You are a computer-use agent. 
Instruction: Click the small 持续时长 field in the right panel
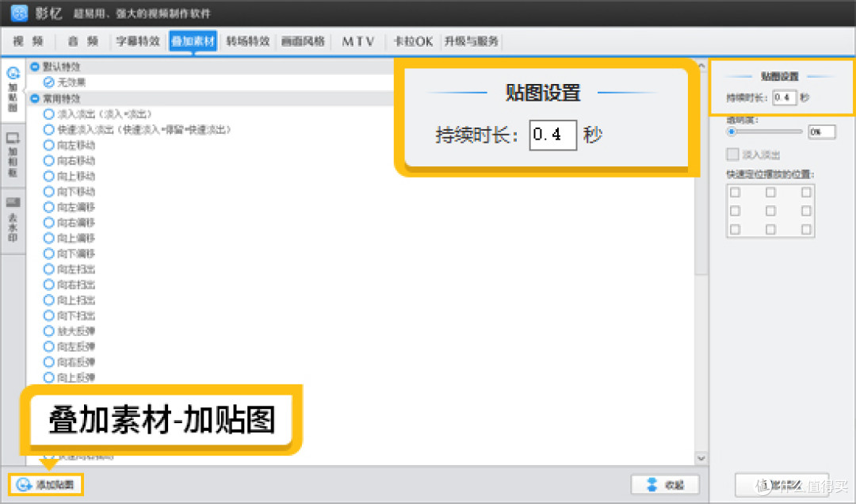click(x=785, y=97)
